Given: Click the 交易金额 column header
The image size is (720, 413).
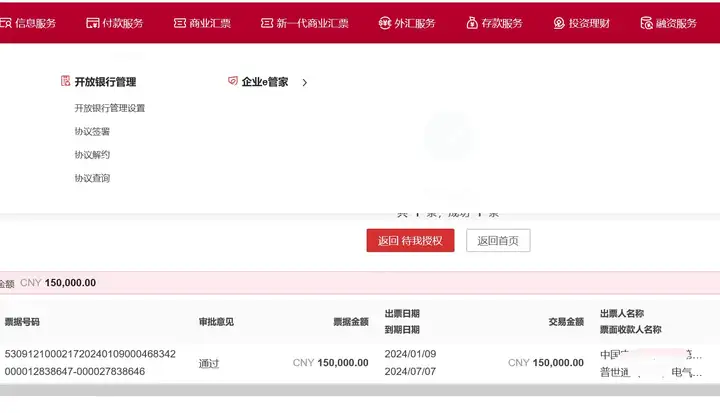Looking at the screenshot, I should click(566, 322).
